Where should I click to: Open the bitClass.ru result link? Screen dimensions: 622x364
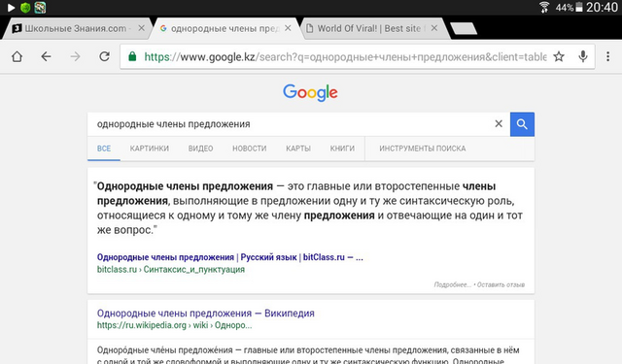click(x=230, y=257)
